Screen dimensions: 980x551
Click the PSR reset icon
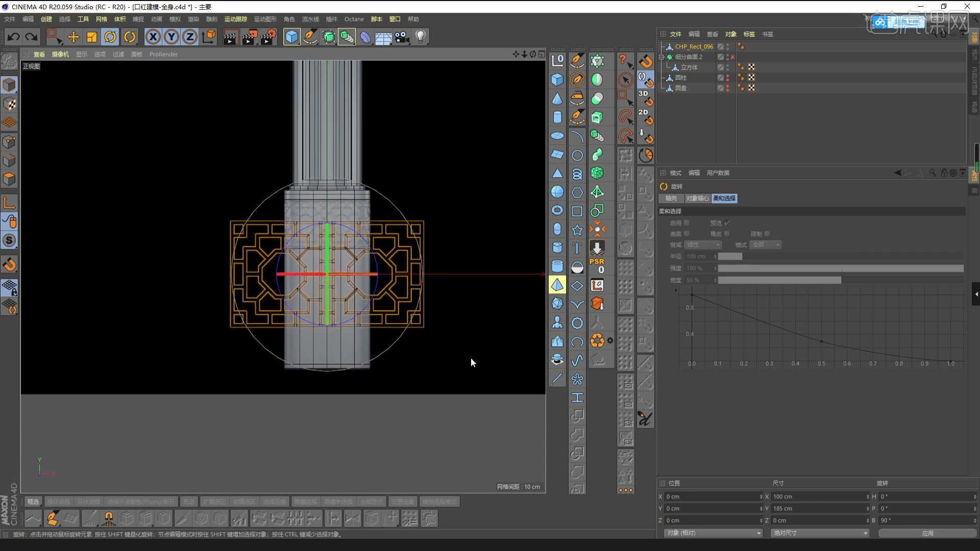[597, 266]
